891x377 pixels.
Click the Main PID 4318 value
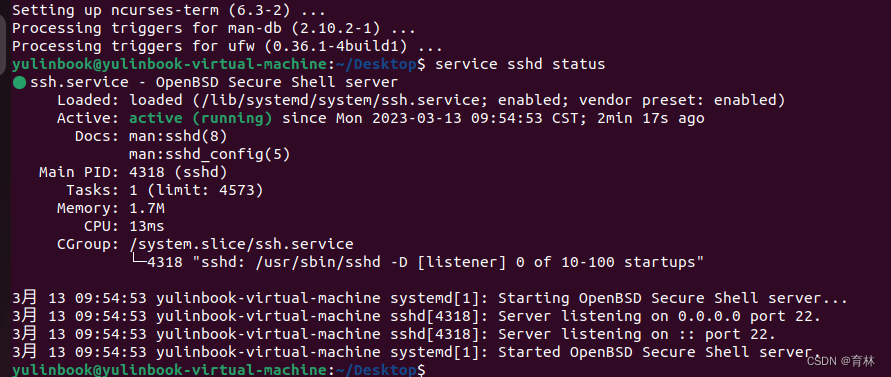pyautogui.click(x=178, y=172)
